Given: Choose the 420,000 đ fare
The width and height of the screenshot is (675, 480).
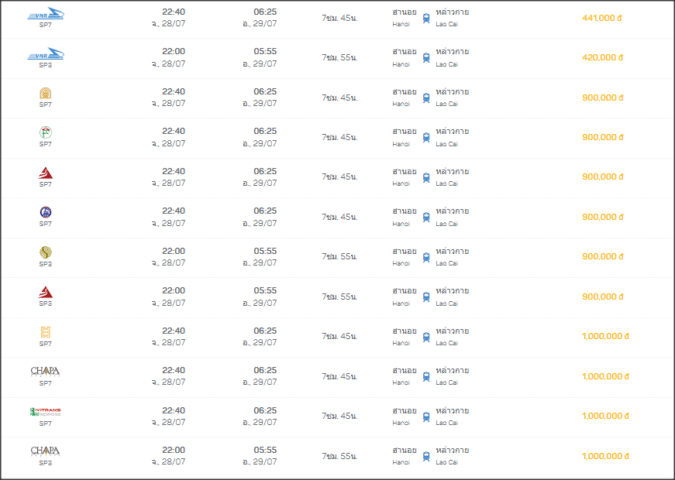Looking at the screenshot, I should click(x=602, y=59).
